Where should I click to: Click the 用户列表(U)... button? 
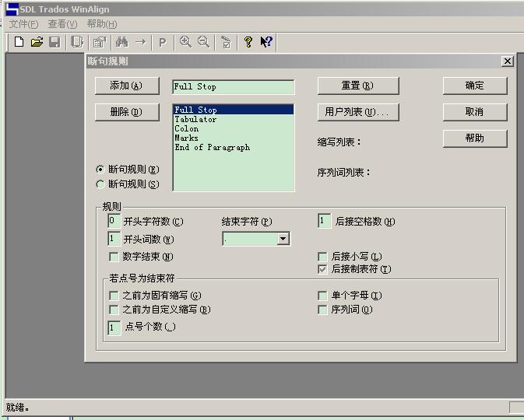[358, 112]
